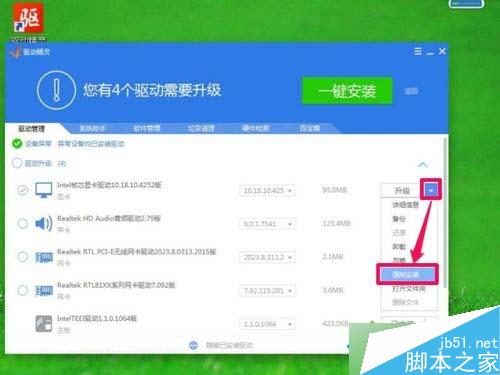
Task: Toggle checkbox for Realtek RTL PCI-E wireless driver row
Action: (x=22, y=257)
